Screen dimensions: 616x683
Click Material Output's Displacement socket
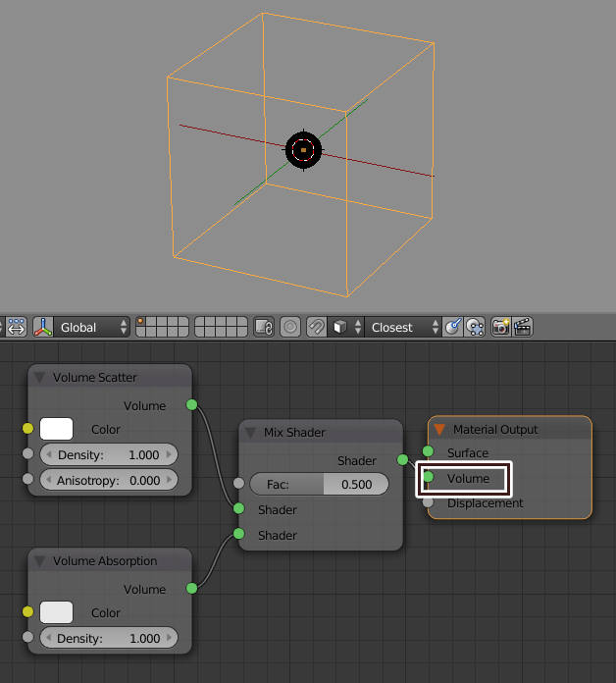429,502
